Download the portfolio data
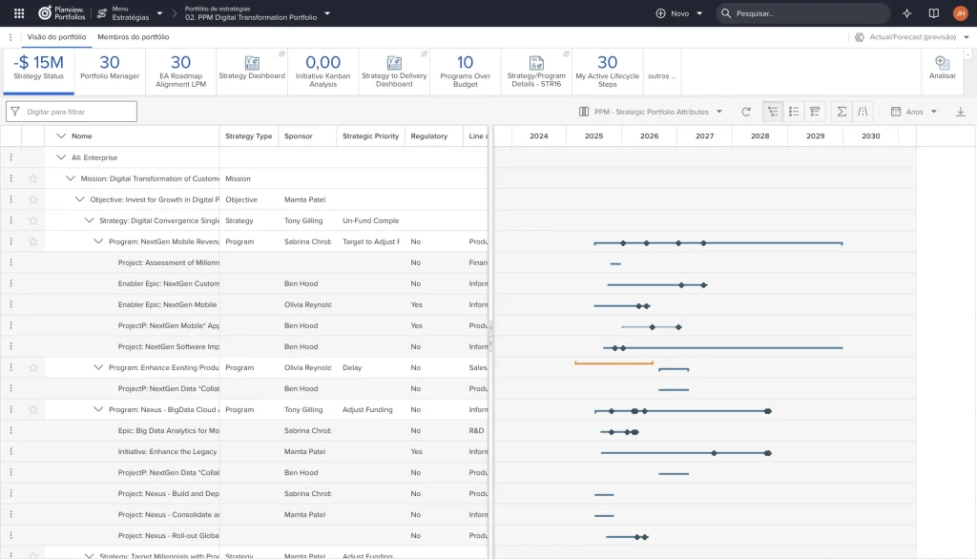977x560 pixels. click(960, 112)
